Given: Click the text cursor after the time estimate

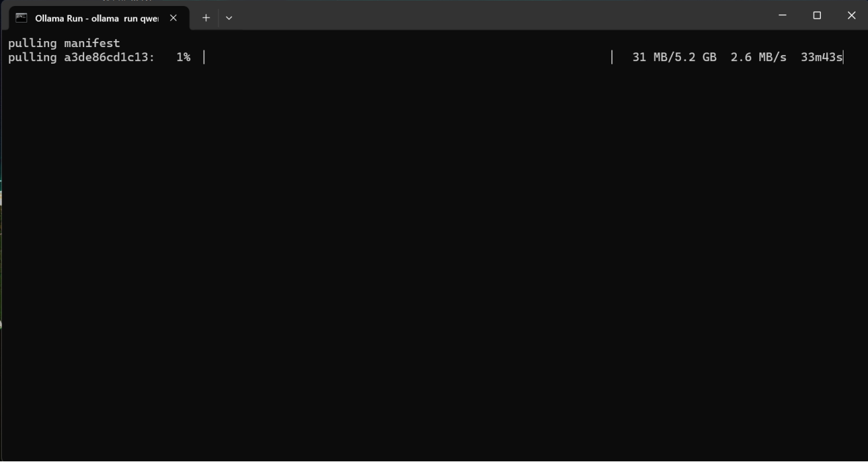Looking at the screenshot, I should click(x=843, y=58).
